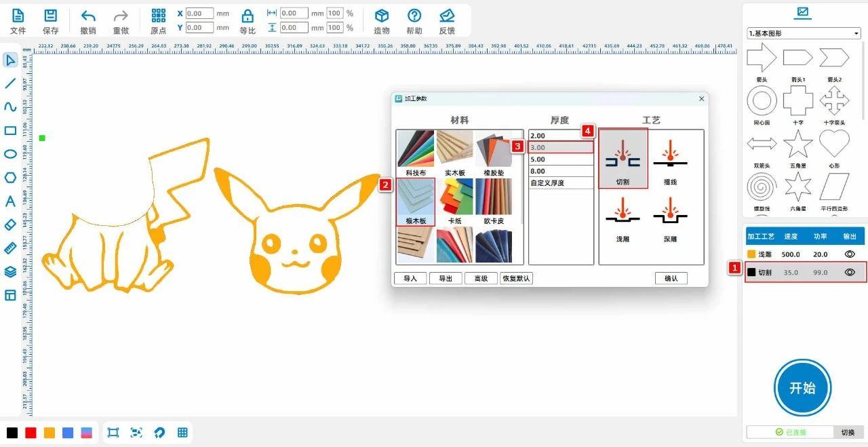Select the 实木板 solid wood material thumbnail
868x447 pixels.
coord(454,149)
